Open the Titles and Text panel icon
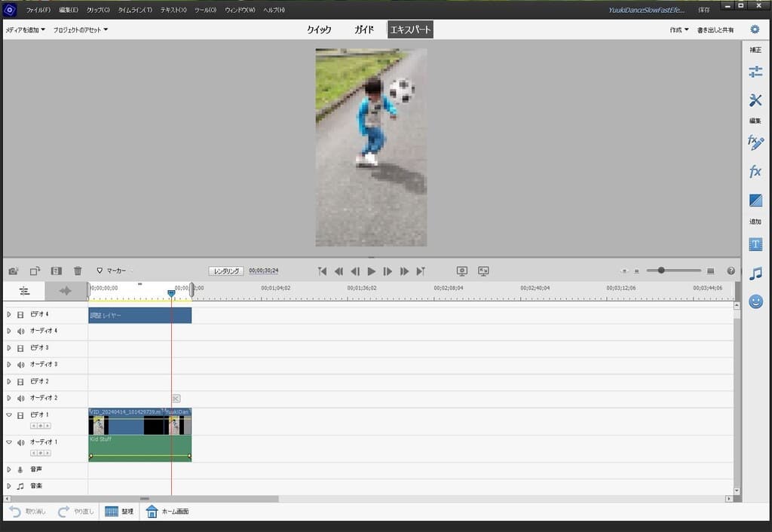This screenshot has width=772, height=532. click(755, 245)
